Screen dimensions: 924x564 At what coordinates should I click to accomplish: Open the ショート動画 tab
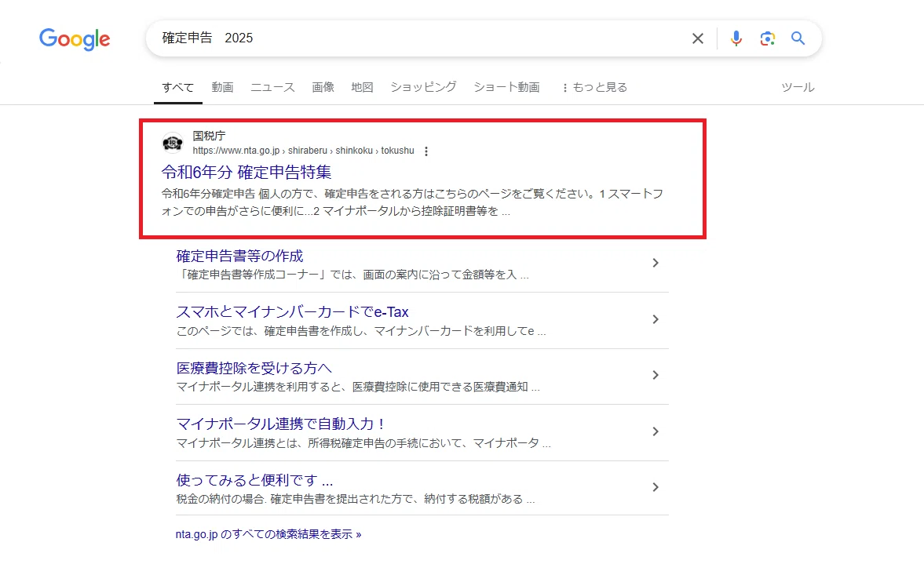[507, 87]
